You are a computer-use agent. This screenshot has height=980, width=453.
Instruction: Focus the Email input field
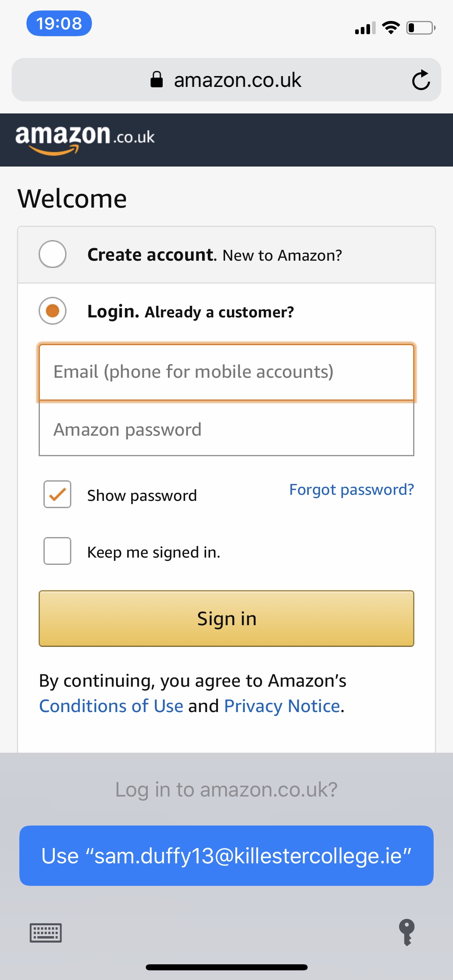tap(226, 372)
